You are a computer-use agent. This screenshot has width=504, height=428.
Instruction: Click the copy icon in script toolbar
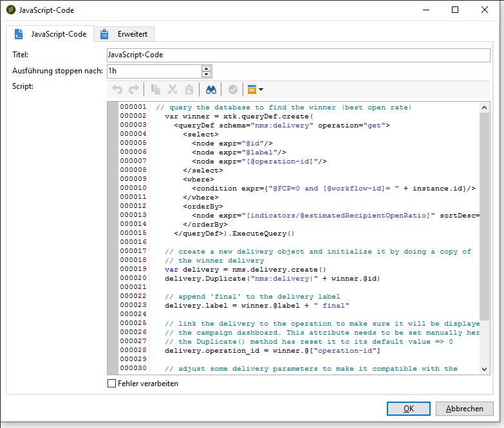coord(155,89)
